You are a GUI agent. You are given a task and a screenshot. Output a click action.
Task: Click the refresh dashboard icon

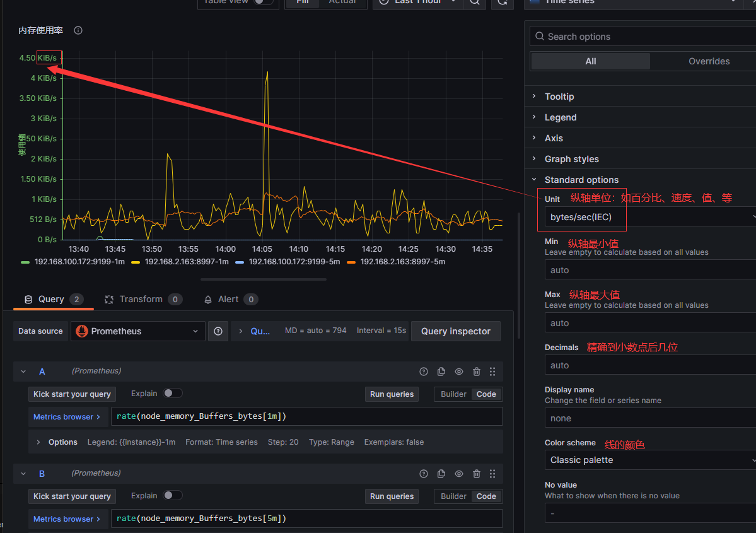tap(502, 3)
